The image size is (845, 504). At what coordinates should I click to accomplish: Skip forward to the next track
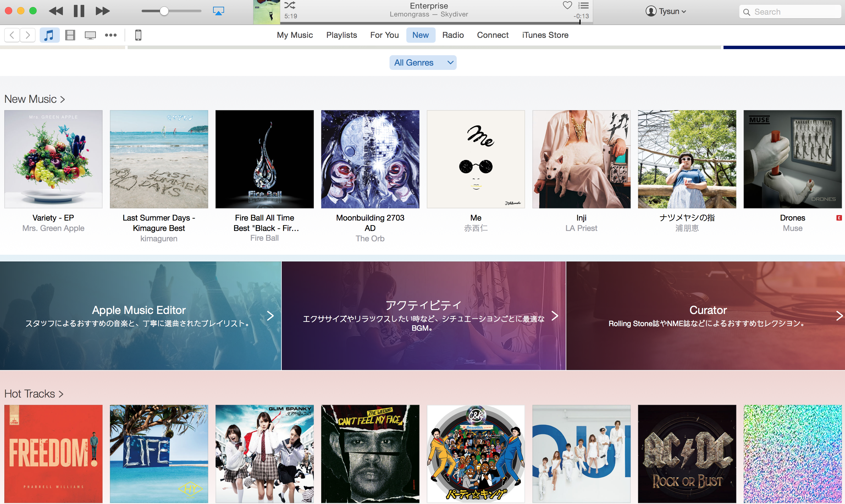(x=102, y=11)
